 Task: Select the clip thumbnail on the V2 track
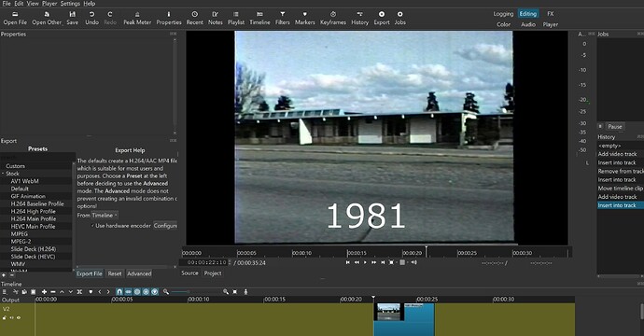coord(388,312)
